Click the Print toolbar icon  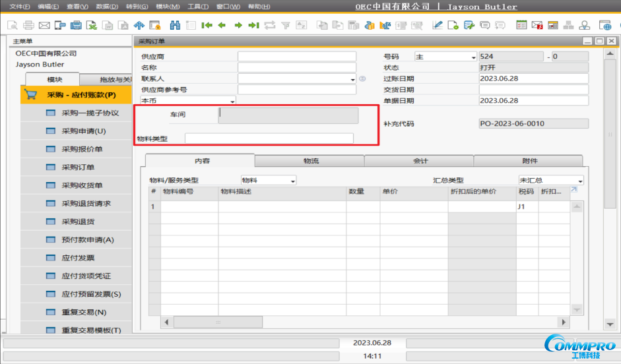(x=28, y=25)
